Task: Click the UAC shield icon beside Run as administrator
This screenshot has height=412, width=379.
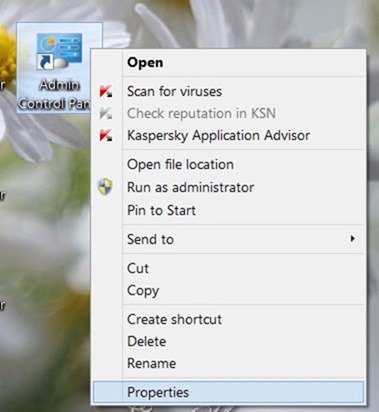Action: point(105,187)
